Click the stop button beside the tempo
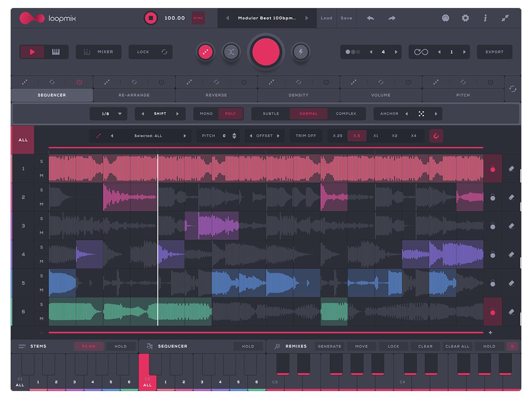This screenshot has width=532, height=399. click(151, 18)
